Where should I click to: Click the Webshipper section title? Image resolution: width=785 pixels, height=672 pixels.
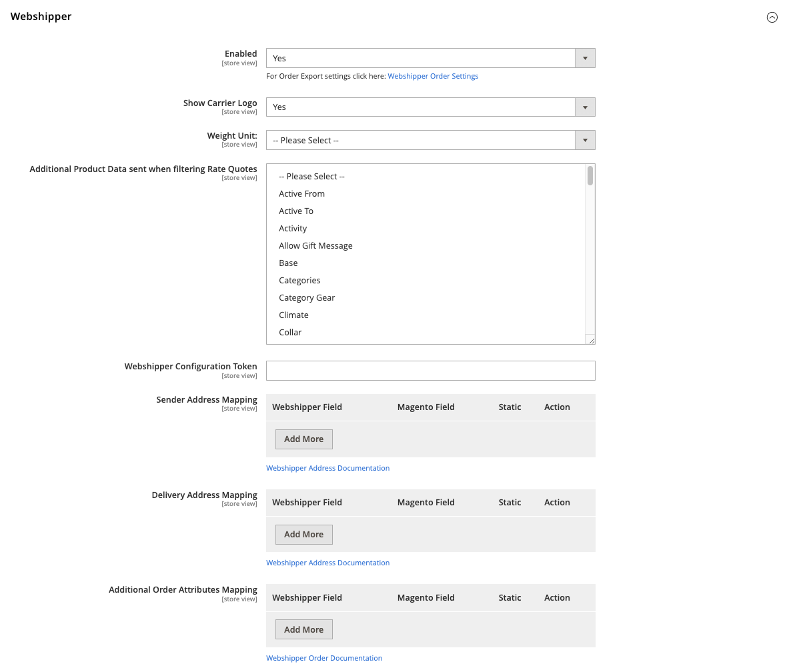coord(41,17)
